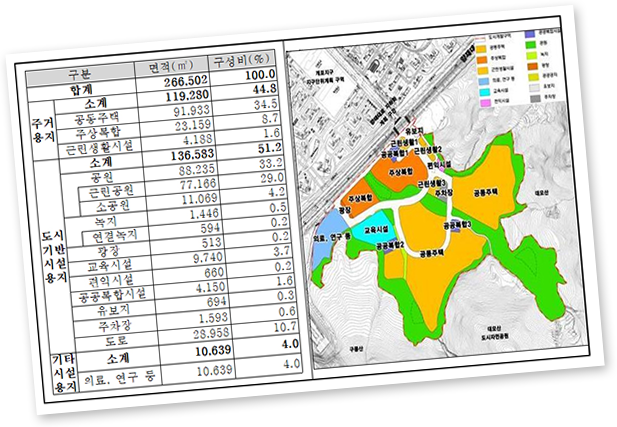The width and height of the screenshot is (617, 427).
Task: Select the 공공복합시설 row label in table
Action: pyautogui.click(x=112, y=295)
